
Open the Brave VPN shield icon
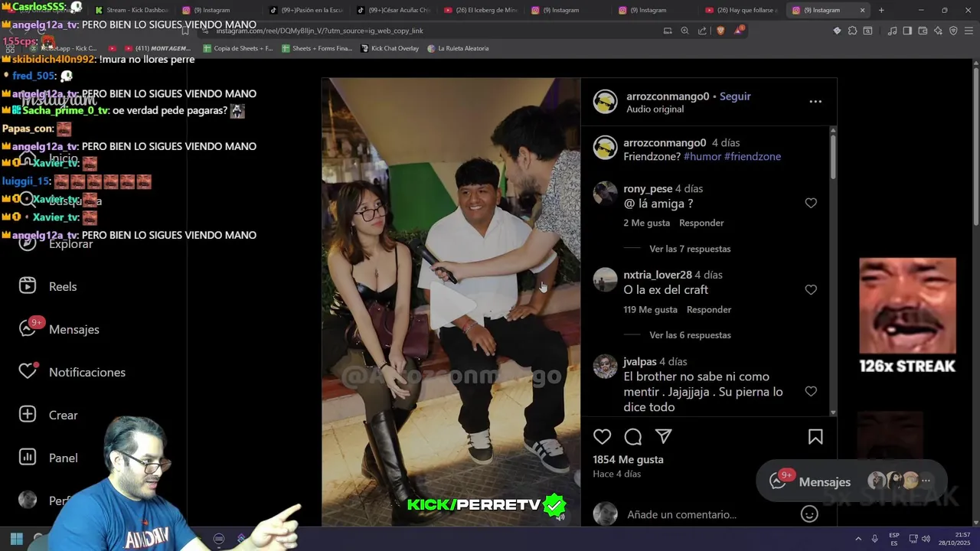tap(953, 31)
